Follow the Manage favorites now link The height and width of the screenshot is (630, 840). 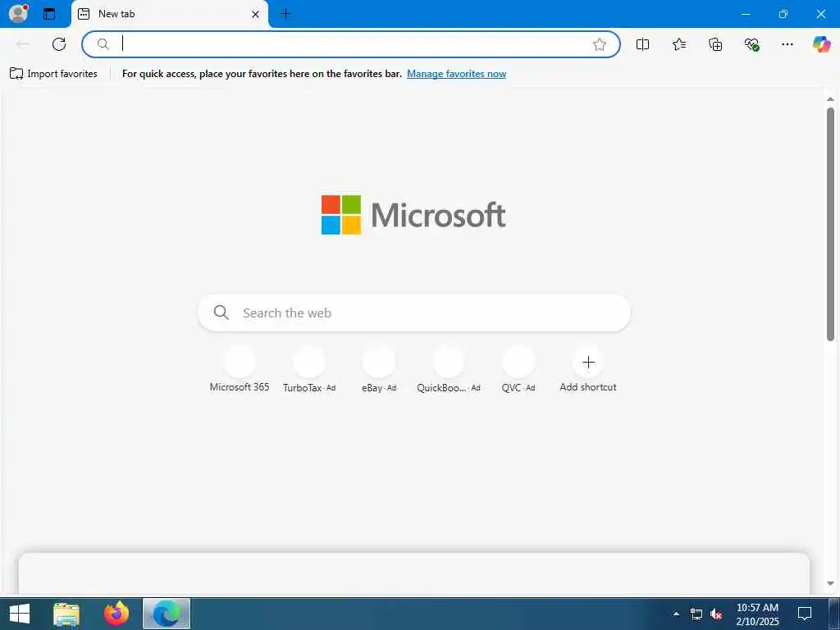point(456,73)
